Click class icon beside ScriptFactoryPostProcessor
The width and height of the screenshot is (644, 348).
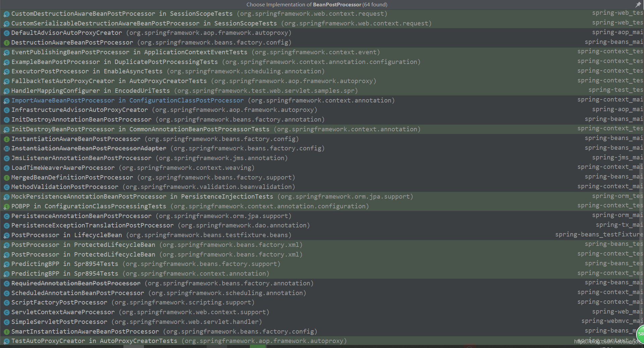click(x=6, y=303)
